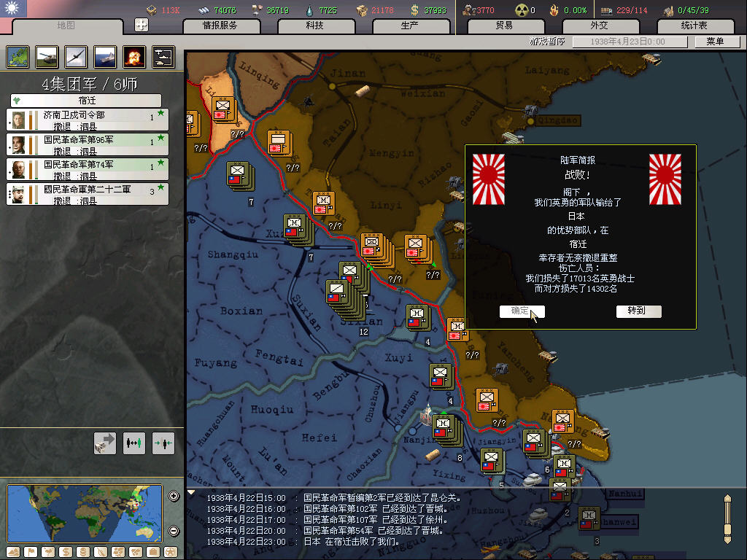Click the leader portrait of 國民革命軍第二十二軍
The height and width of the screenshot is (560, 747).
point(18,195)
